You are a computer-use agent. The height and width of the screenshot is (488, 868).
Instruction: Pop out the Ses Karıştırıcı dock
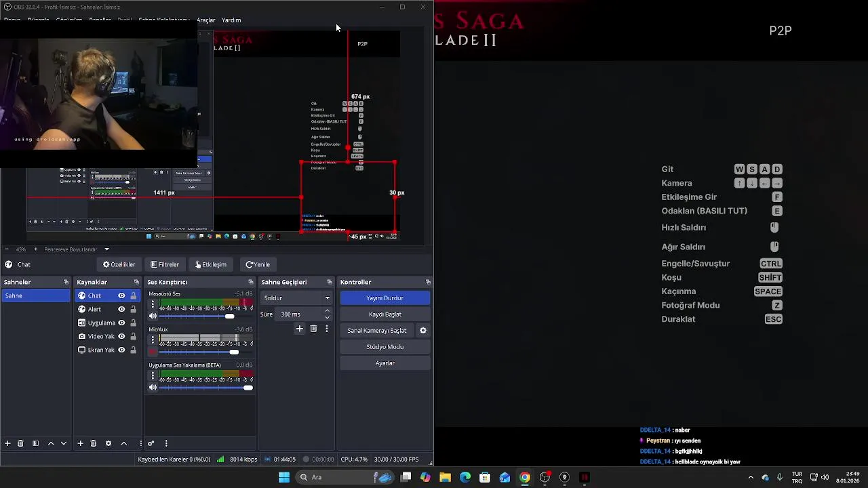pyautogui.click(x=250, y=282)
